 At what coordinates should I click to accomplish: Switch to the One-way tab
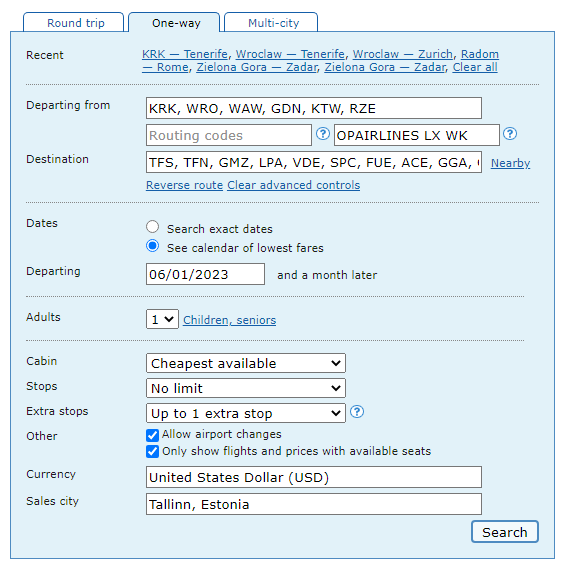174,23
